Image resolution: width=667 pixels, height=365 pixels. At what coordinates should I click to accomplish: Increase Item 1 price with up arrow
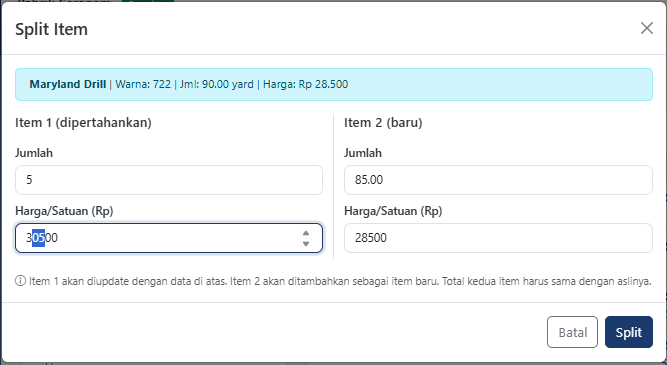(306, 233)
